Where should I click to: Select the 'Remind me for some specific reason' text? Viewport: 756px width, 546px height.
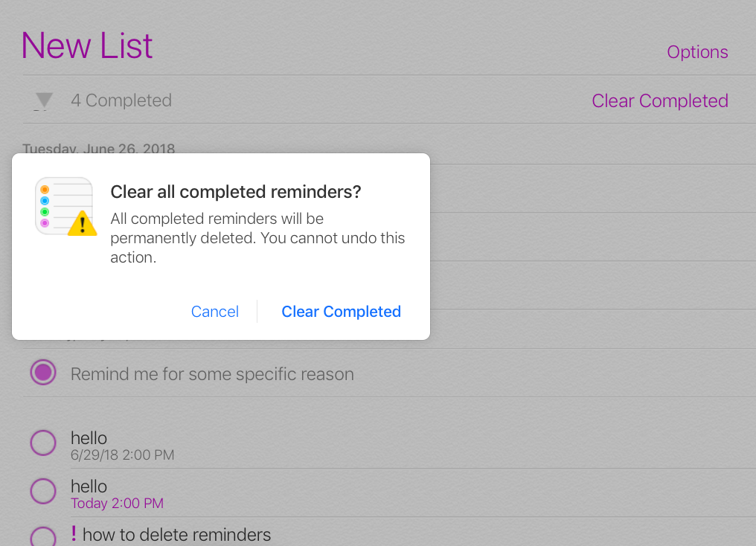click(212, 373)
